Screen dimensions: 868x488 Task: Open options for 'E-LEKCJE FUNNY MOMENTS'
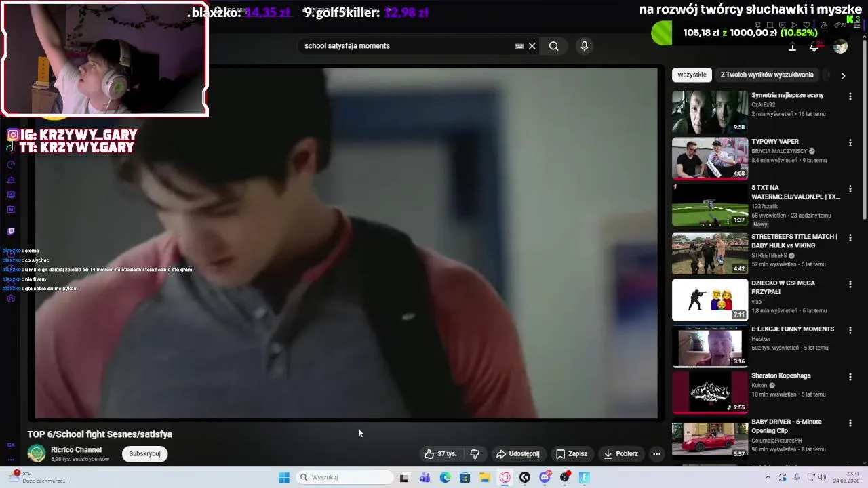click(x=850, y=330)
